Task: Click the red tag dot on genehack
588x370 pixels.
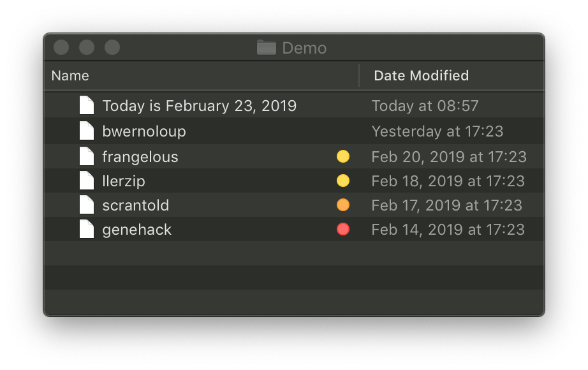Action: [x=343, y=229]
